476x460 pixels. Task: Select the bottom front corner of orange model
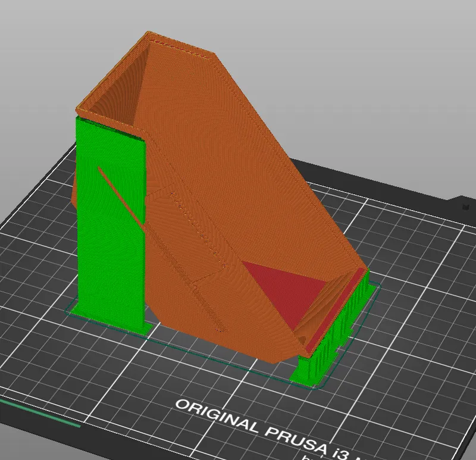[x=299, y=353]
